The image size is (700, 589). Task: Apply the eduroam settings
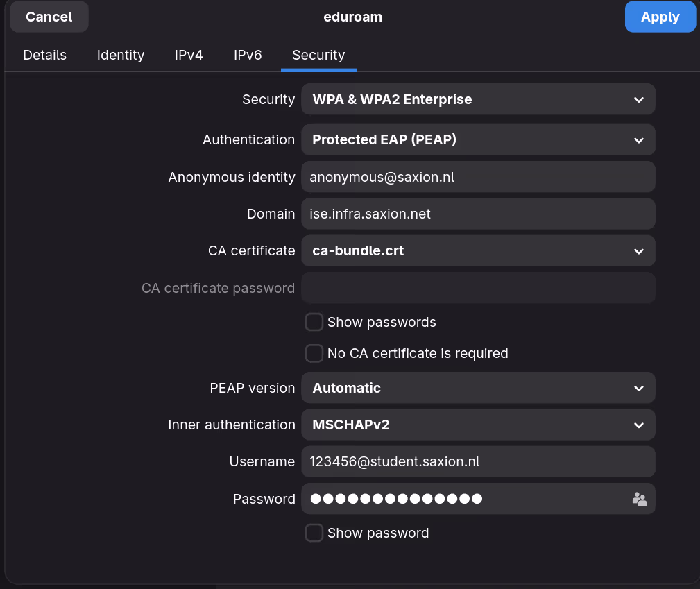point(660,17)
